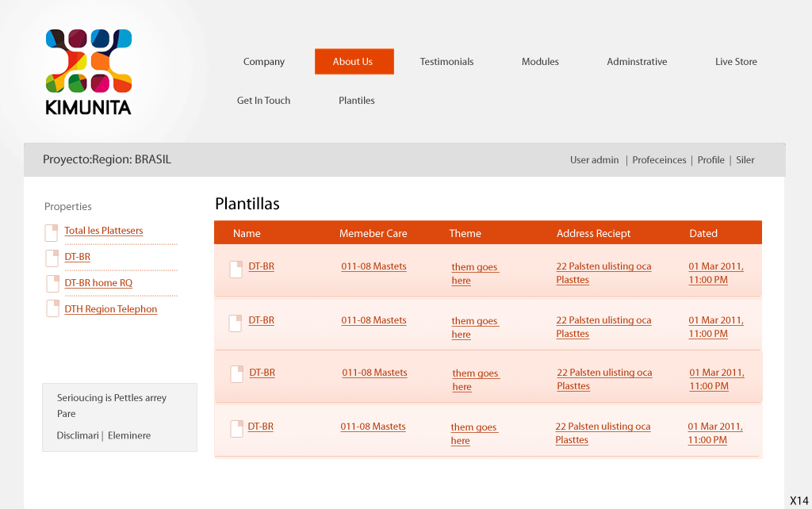This screenshot has height=509, width=812.
Task: Open Get In Touch page
Action: click(263, 101)
